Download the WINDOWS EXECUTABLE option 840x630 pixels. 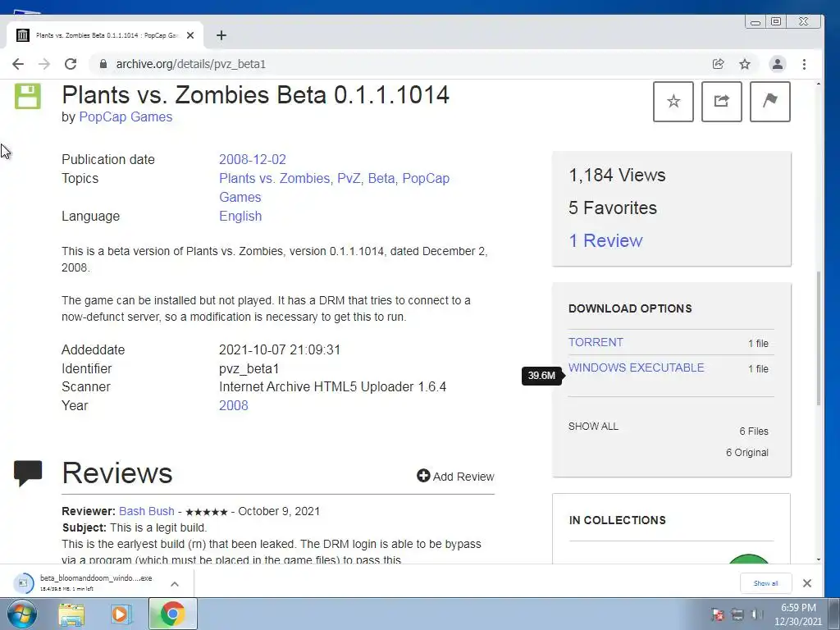636,367
